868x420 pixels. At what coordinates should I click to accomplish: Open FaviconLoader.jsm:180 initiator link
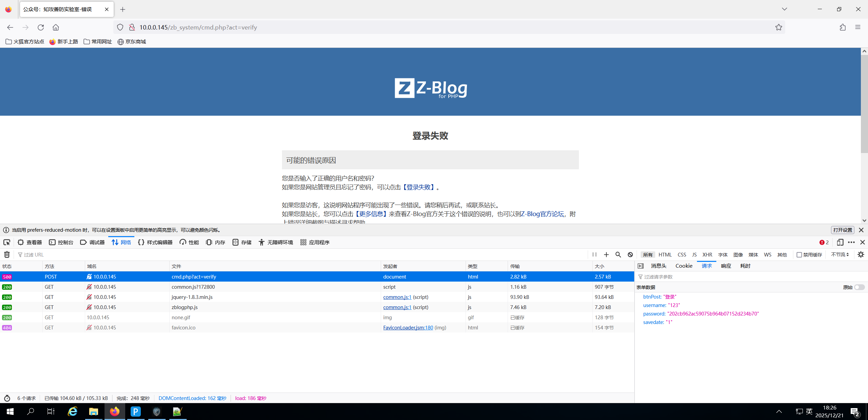408,328
